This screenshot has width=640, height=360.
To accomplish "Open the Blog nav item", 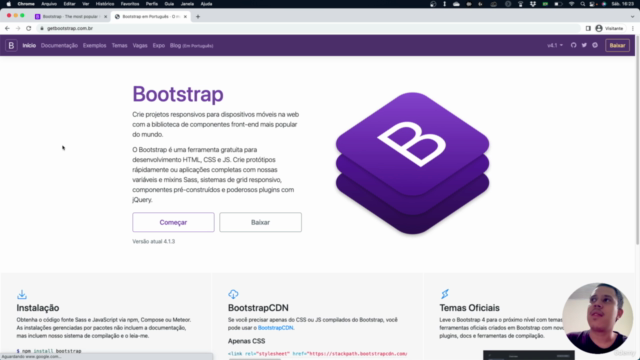I will tap(191, 45).
